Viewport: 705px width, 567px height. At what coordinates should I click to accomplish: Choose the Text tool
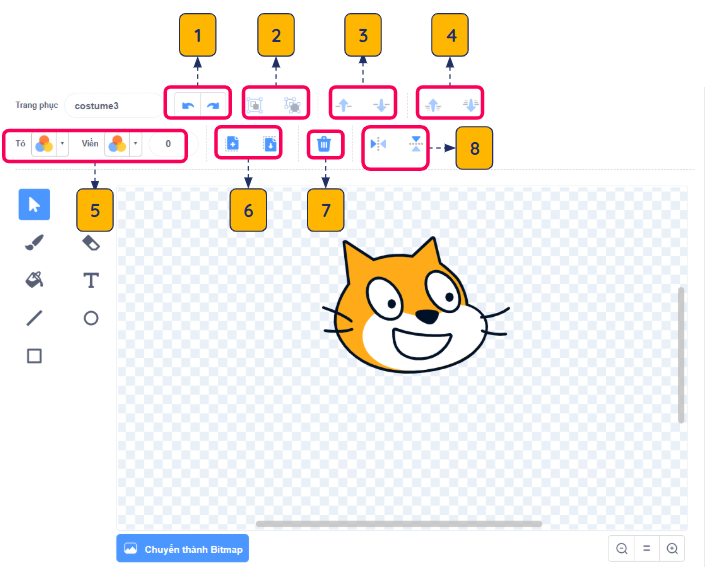click(x=91, y=280)
